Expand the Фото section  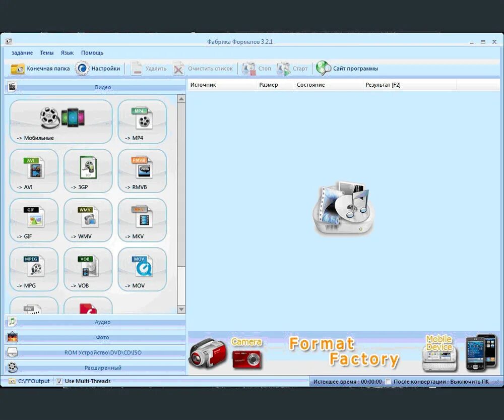[x=95, y=337]
